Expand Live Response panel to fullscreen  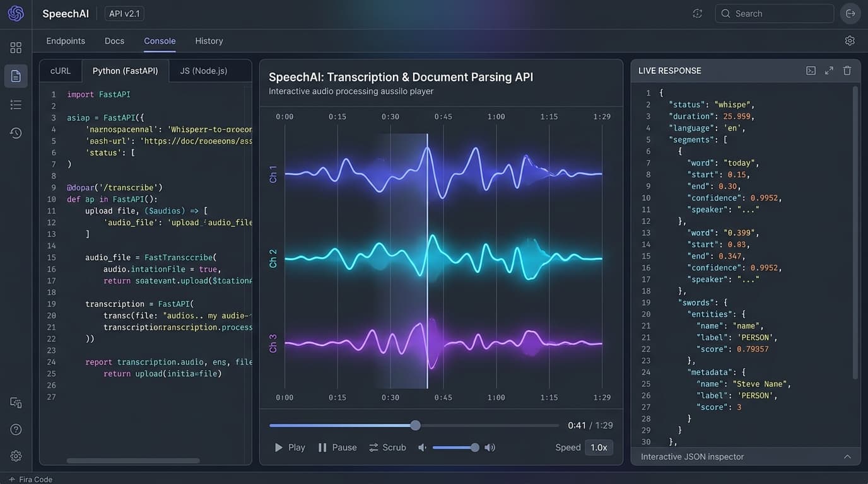[829, 71]
